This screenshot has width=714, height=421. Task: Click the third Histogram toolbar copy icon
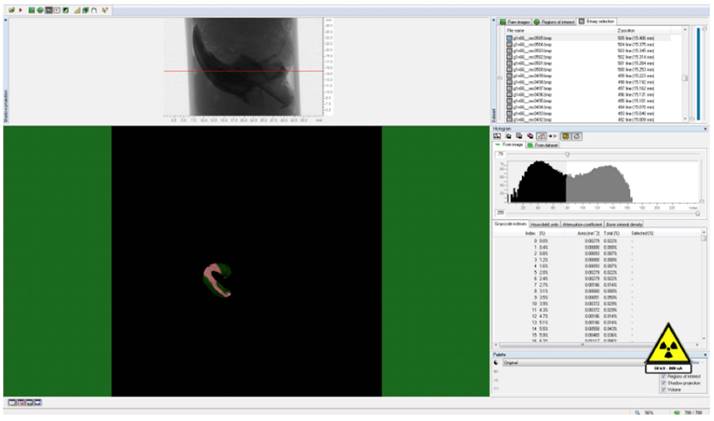pyautogui.click(x=519, y=136)
